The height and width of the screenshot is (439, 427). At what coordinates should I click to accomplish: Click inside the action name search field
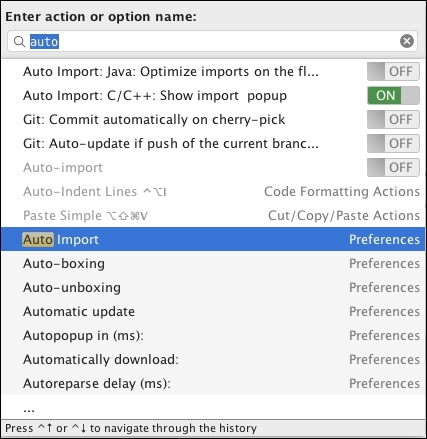[212, 41]
